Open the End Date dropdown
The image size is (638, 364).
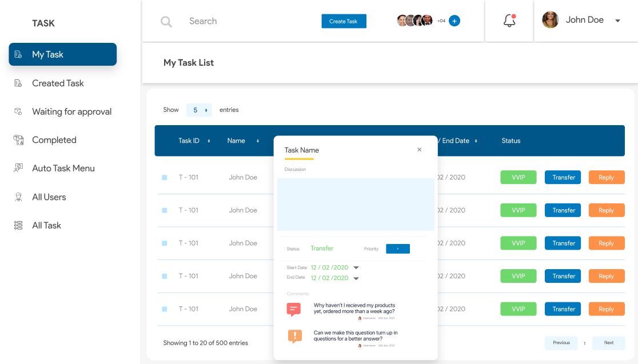[x=356, y=278]
